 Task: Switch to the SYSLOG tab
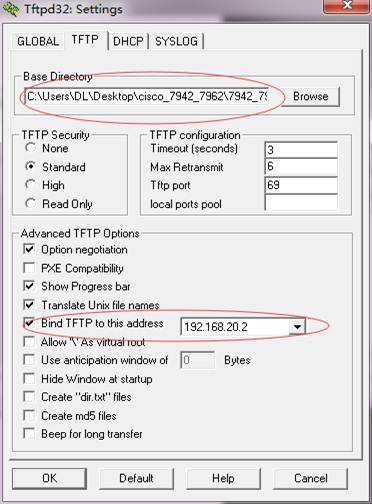(x=176, y=41)
